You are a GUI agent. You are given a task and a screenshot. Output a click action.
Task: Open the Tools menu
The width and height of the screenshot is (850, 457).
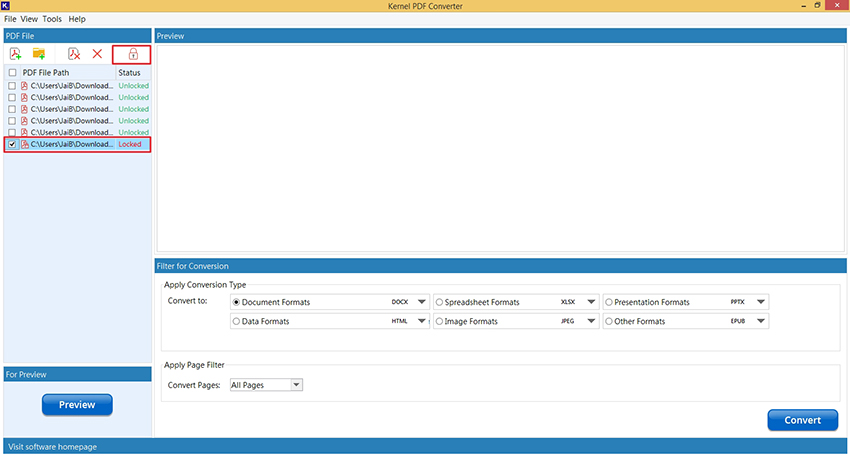click(x=52, y=19)
